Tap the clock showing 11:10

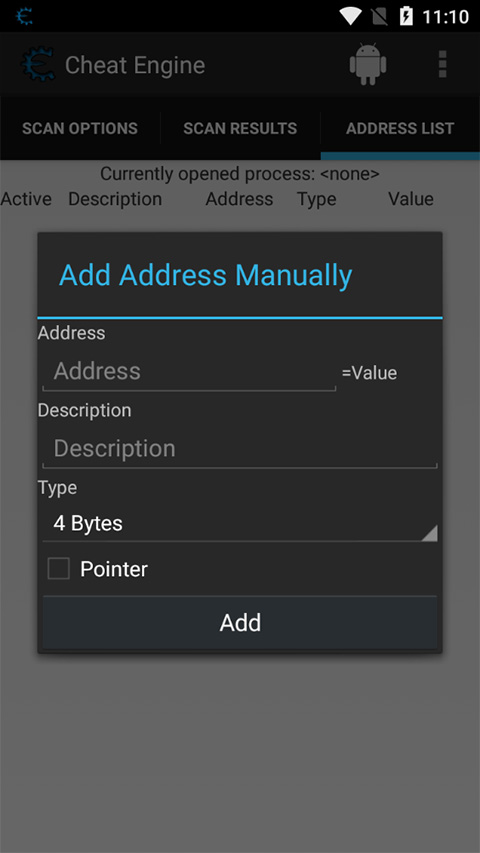[446, 17]
